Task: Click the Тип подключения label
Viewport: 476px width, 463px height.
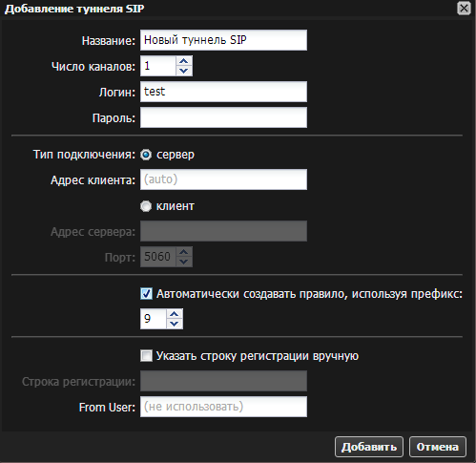Action: [84, 155]
